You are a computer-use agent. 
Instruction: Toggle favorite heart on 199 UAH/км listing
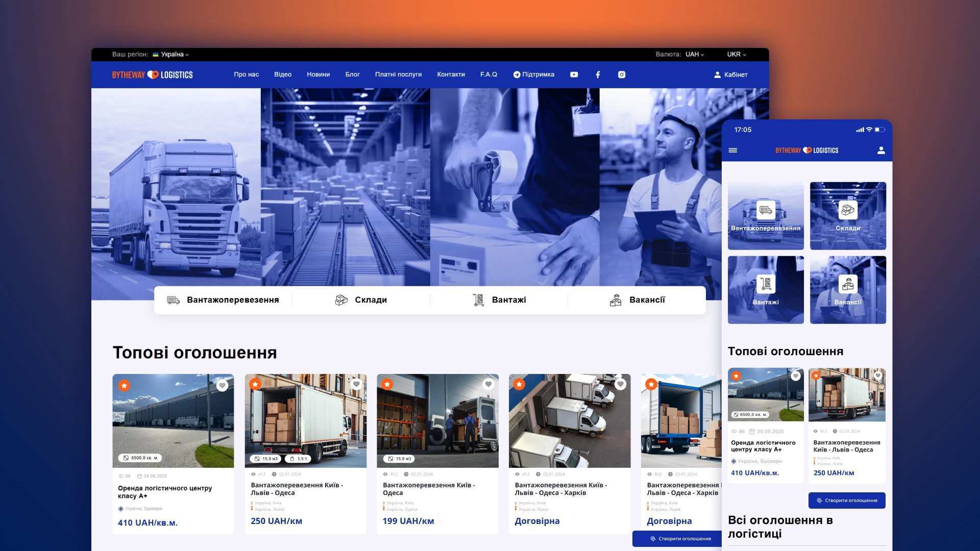488,384
